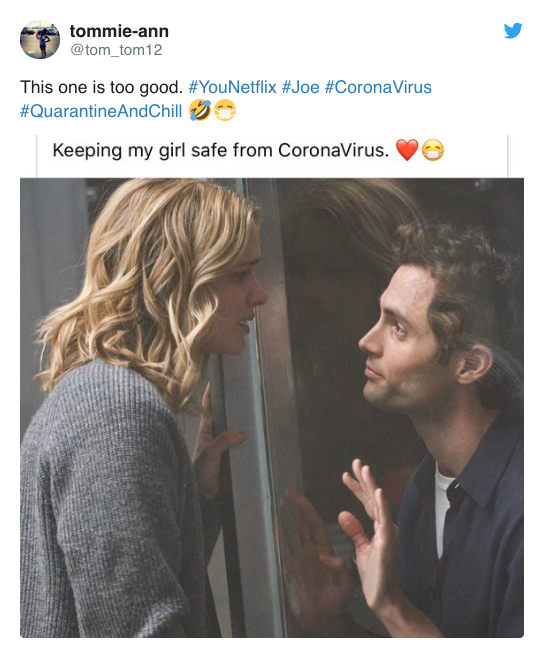
Task: Click the red heart emoji
Action: (x=407, y=150)
